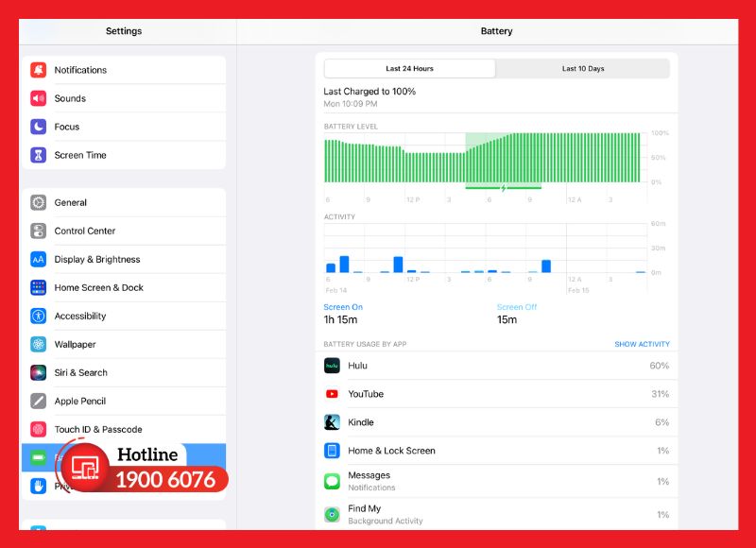The image size is (756, 548).
Task: Click the Hulu app icon
Action: [x=332, y=366]
